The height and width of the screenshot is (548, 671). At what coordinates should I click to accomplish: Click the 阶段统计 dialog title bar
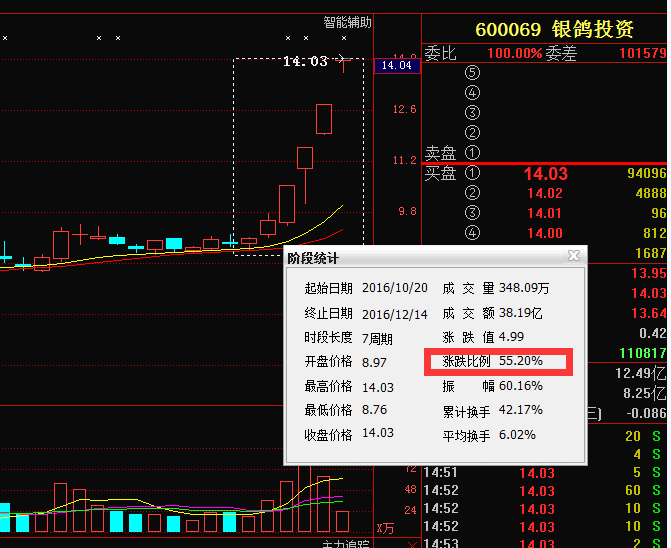[x=435, y=257]
